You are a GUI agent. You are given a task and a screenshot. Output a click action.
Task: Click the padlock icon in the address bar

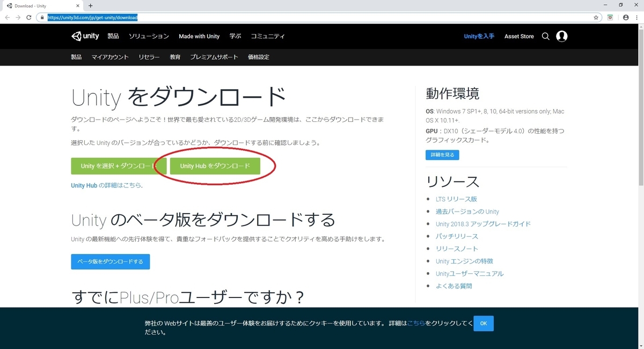pos(42,17)
